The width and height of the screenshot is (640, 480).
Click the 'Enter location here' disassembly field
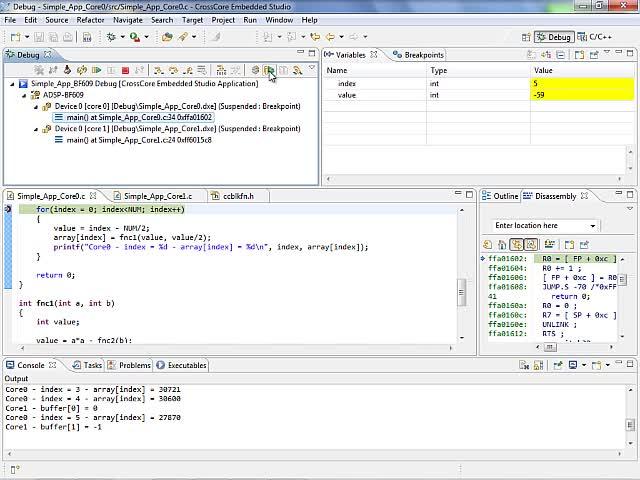540,226
